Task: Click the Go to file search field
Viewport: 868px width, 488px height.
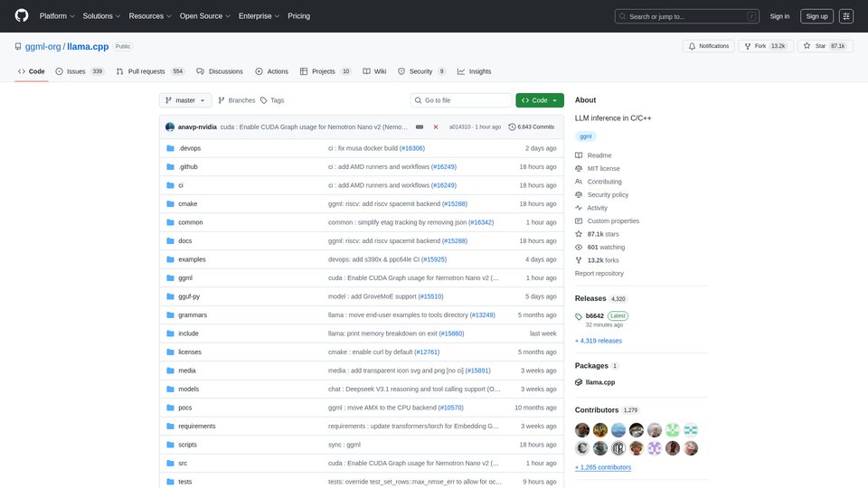Action: click(461, 100)
